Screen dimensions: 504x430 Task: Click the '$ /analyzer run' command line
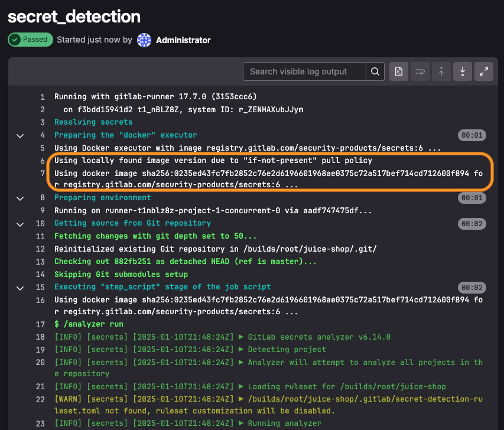(89, 324)
